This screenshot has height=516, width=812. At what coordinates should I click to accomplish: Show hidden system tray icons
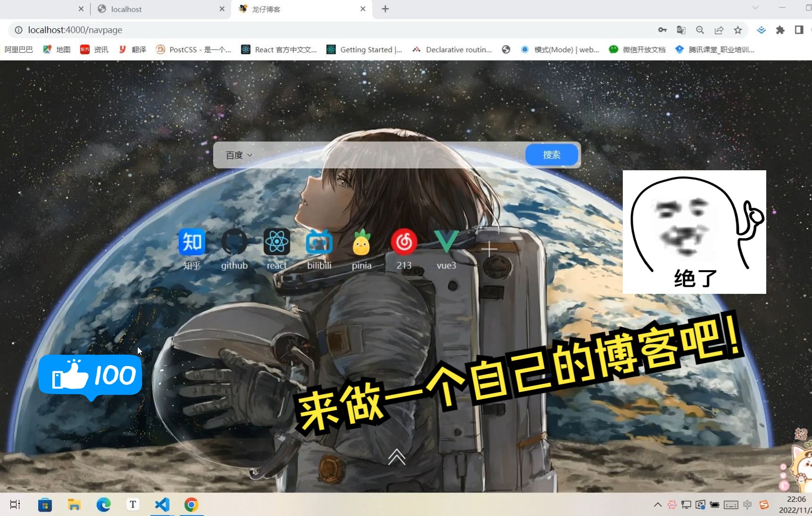(x=658, y=505)
